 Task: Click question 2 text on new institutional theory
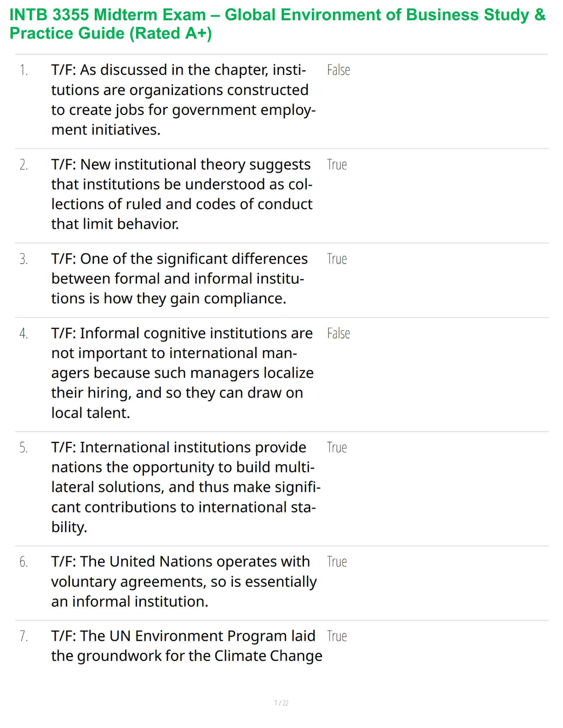click(182, 194)
